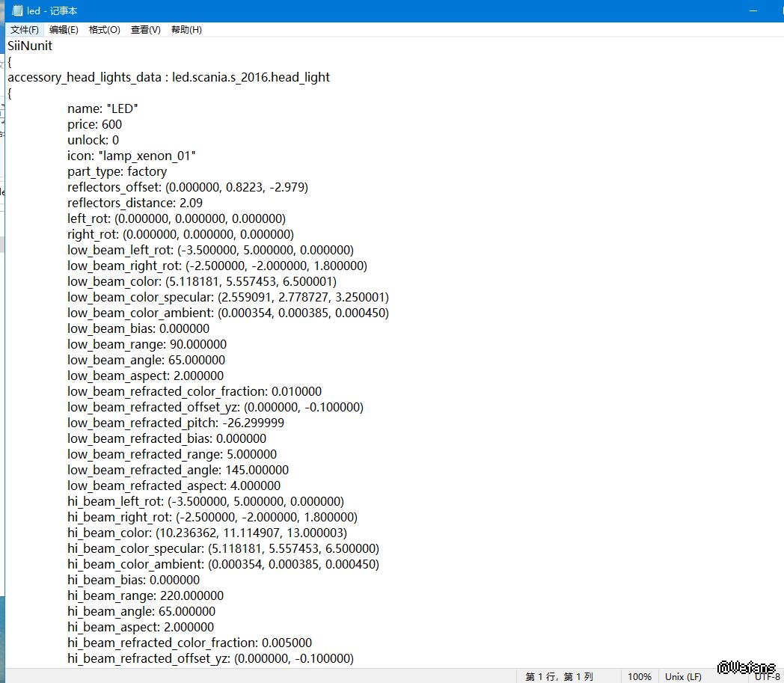Click the low_beam_refracted_range: 5.000000 line
This screenshot has height=683, width=784.
[x=172, y=455]
